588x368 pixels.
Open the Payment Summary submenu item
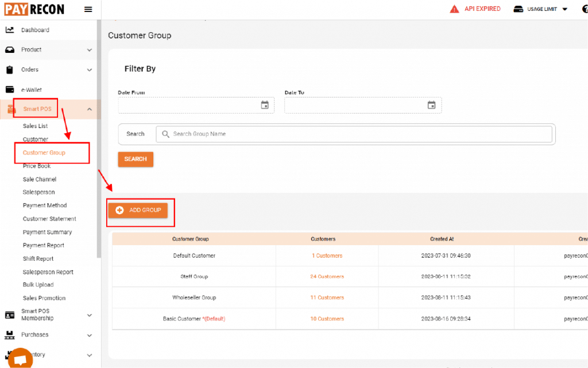click(47, 232)
